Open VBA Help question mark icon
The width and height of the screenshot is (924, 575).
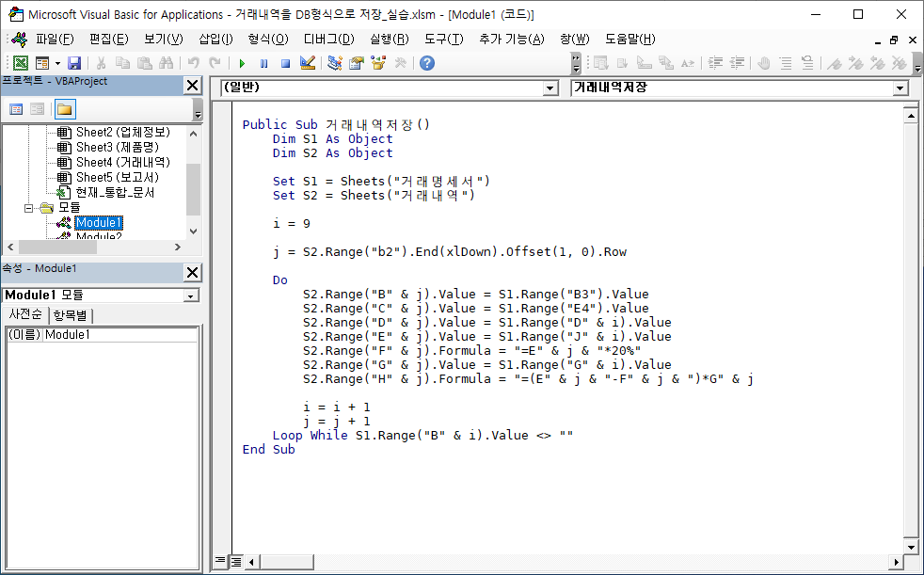[427, 63]
